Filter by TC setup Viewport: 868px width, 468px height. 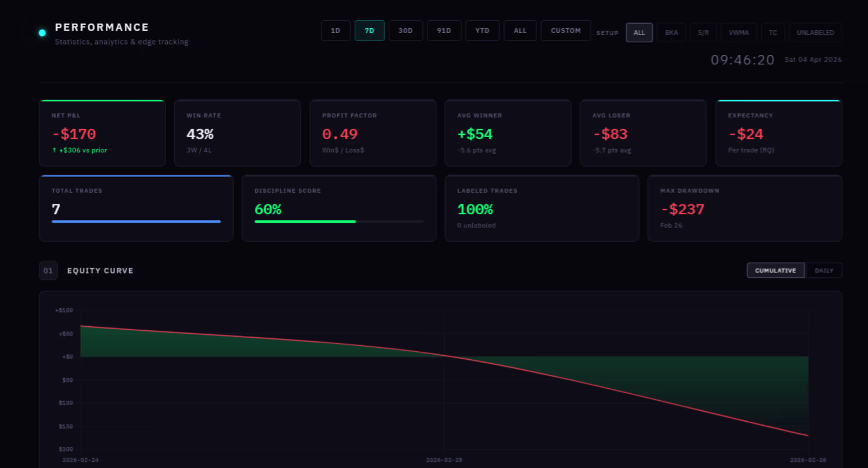pyautogui.click(x=773, y=33)
